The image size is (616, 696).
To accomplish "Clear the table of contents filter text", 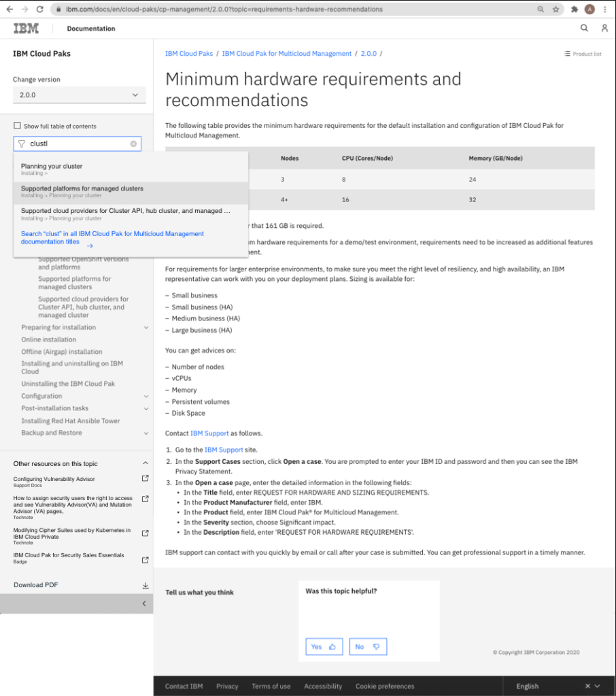I will pyautogui.click(x=133, y=144).
